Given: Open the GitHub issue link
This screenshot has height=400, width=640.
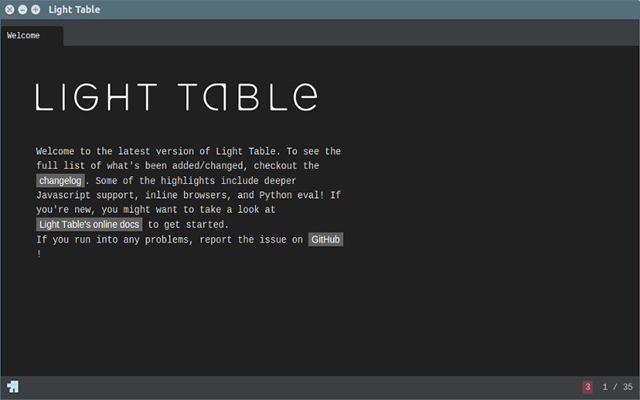Looking at the screenshot, I should 325,240.
